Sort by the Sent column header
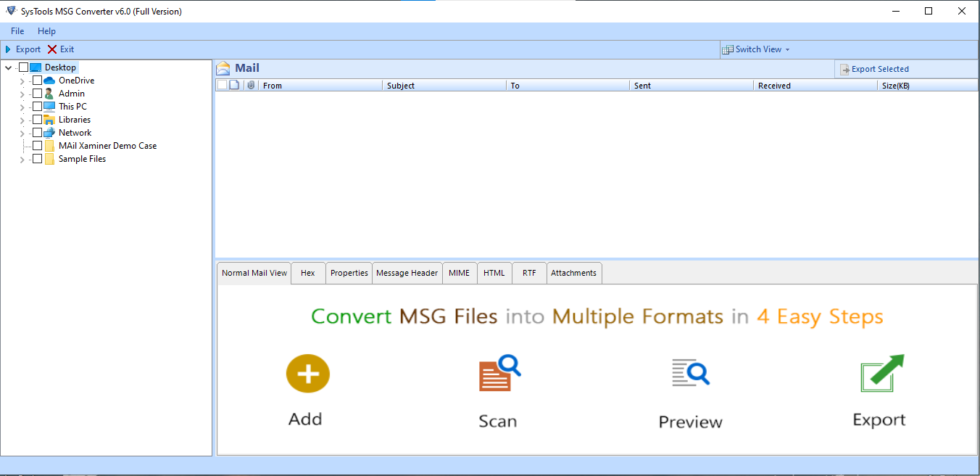This screenshot has width=980, height=476. [692, 85]
